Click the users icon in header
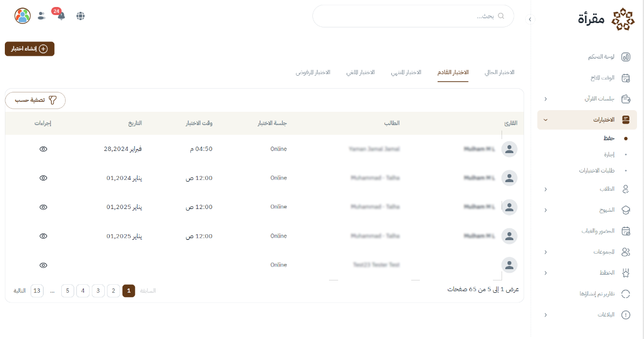Image resolution: width=644 pixels, height=339 pixels. (x=41, y=16)
